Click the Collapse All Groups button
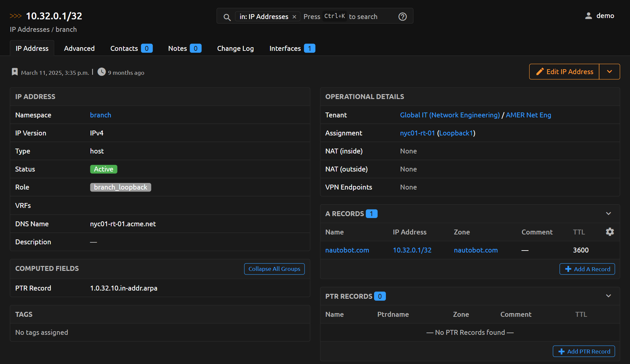The height and width of the screenshot is (364, 630). (x=274, y=269)
